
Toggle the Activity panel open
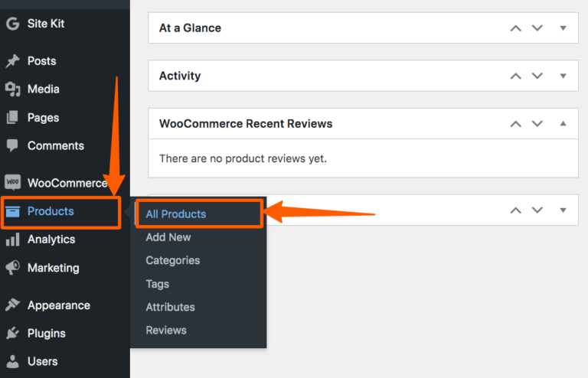point(563,76)
